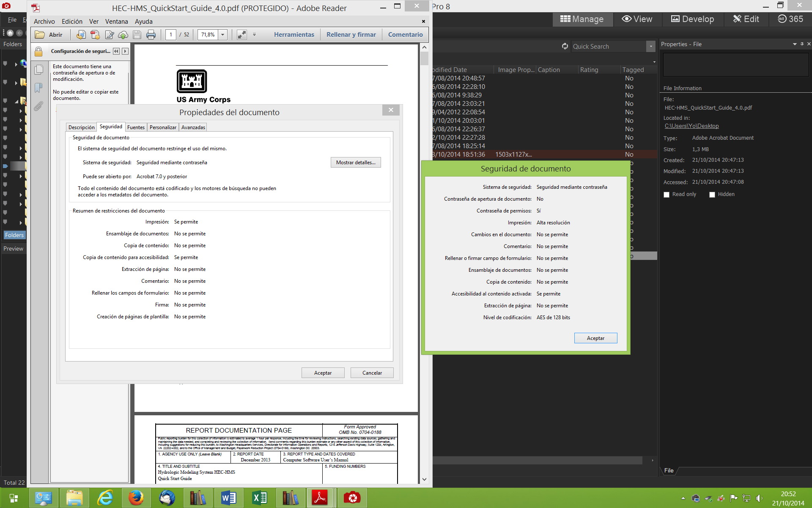Collapse the security settings panel arrows
The image size is (812, 508).
pos(116,51)
